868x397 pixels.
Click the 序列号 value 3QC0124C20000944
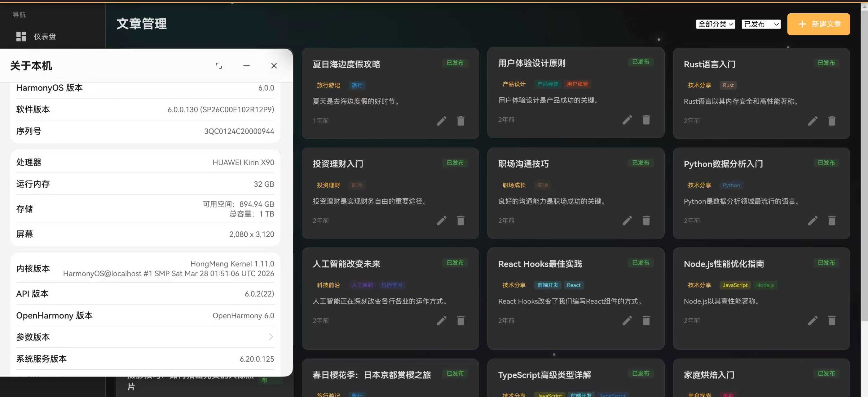click(x=239, y=131)
